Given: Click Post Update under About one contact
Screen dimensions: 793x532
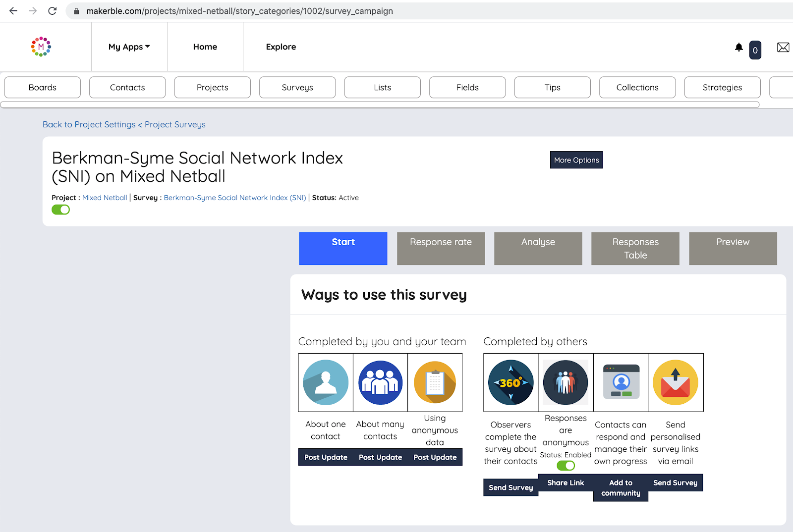Looking at the screenshot, I should tap(326, 457).
